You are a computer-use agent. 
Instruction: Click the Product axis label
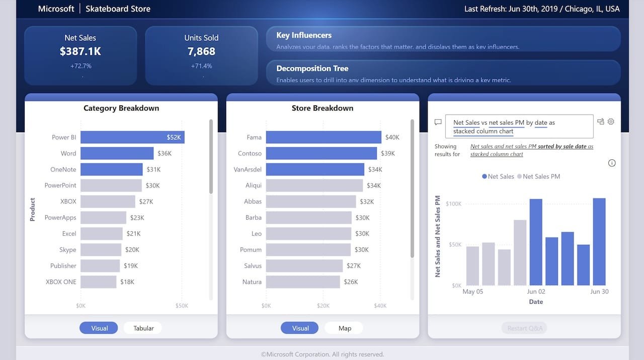[x=32, y=210]
